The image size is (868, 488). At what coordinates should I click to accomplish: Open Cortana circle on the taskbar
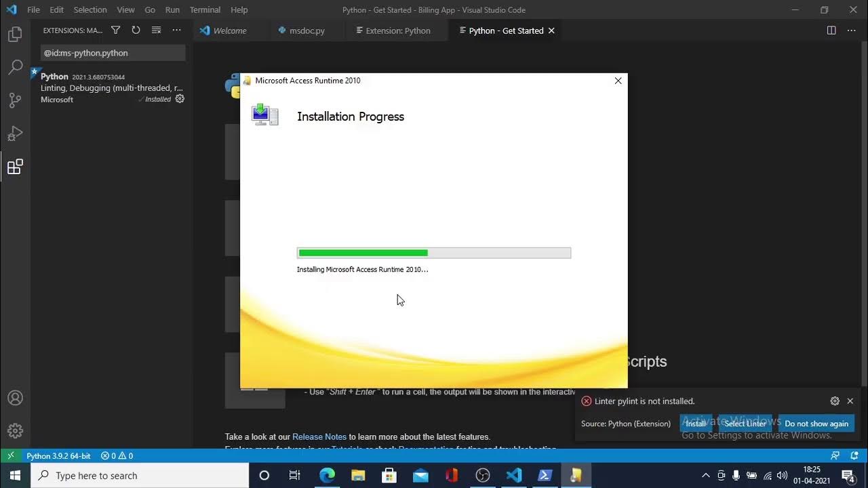coord(264,475)
